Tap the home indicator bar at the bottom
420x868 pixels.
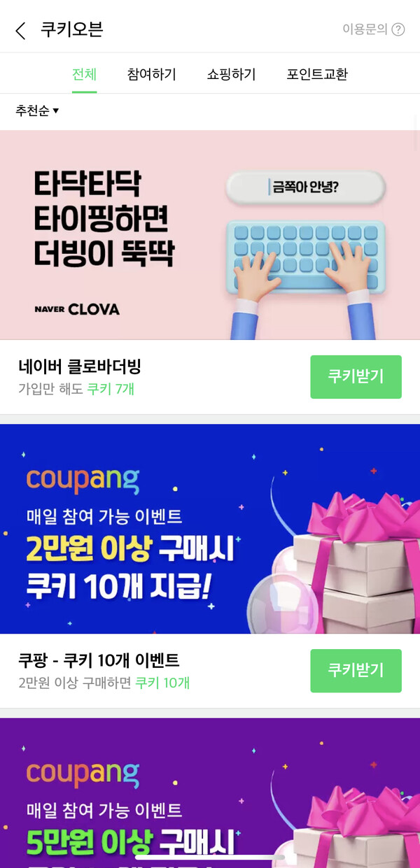pos(210,857)
